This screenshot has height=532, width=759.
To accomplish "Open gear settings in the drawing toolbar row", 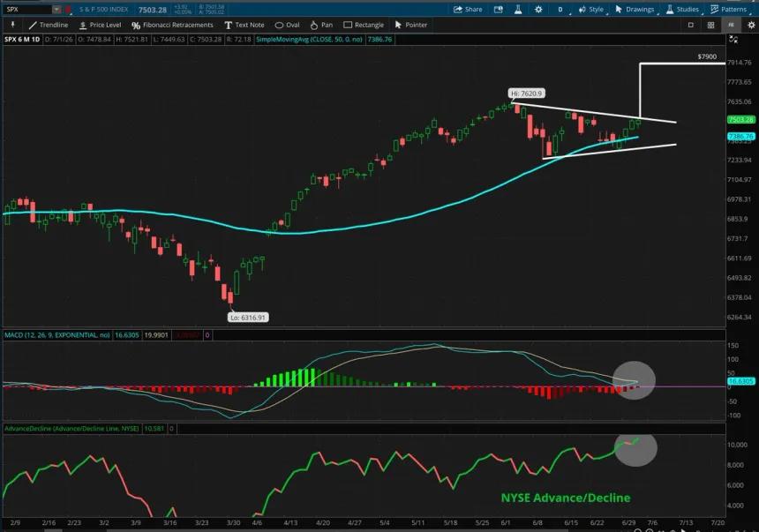I will click(751, 25).
